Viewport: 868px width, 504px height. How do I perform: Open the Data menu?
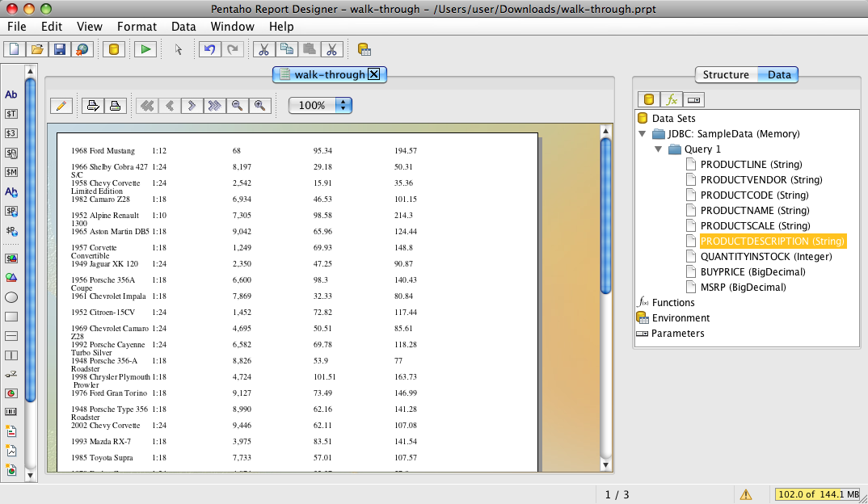tap(183, 27)
